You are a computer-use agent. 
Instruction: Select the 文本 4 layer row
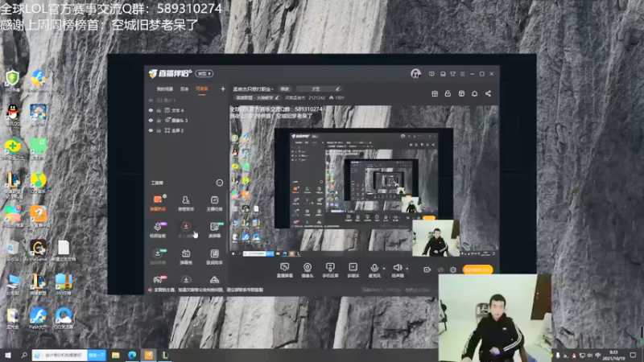[x=187, y=110]
